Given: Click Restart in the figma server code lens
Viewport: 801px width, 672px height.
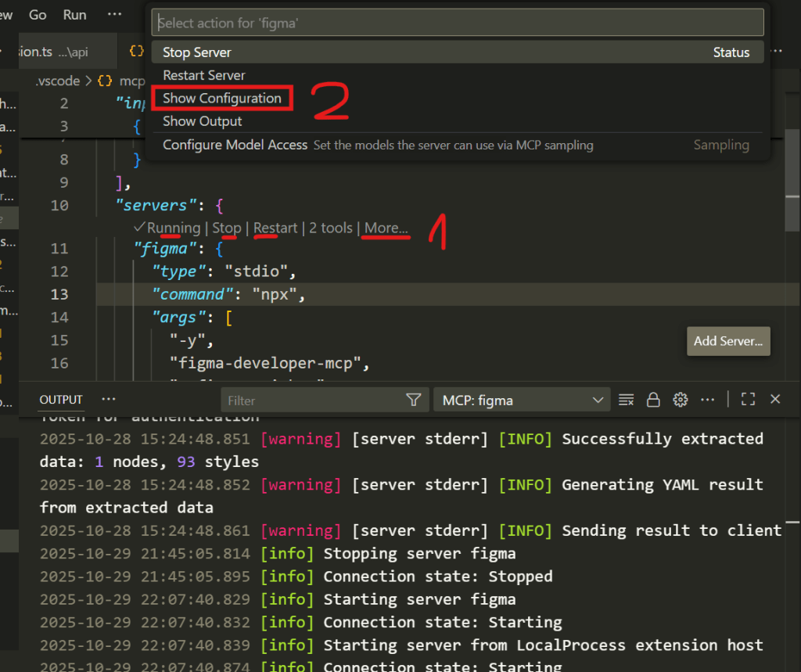Looking at the screenshot, I should pos(275,228).
